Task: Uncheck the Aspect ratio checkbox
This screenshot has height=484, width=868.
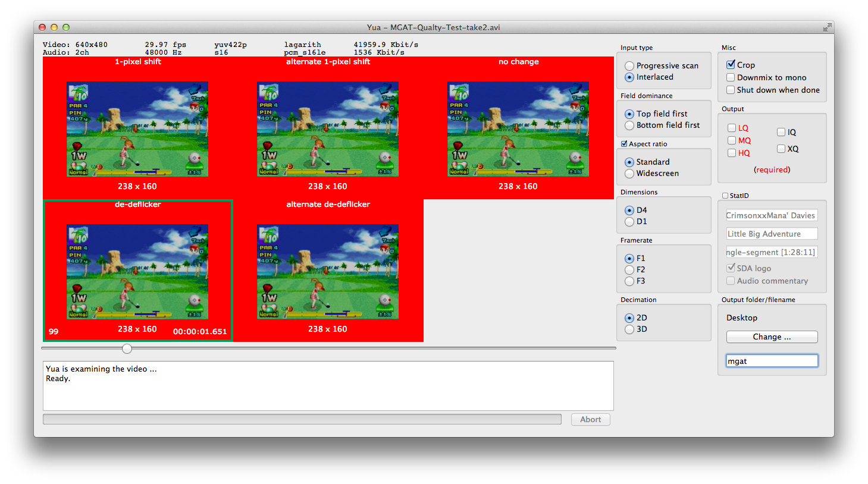Action: click(x=624, y=144)
